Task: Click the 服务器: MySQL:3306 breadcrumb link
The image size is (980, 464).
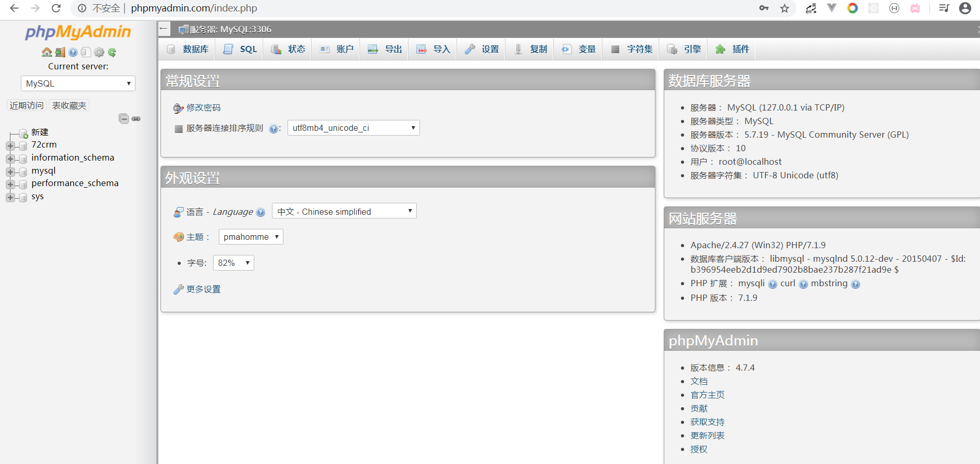Action: click(x=230, y=29)
